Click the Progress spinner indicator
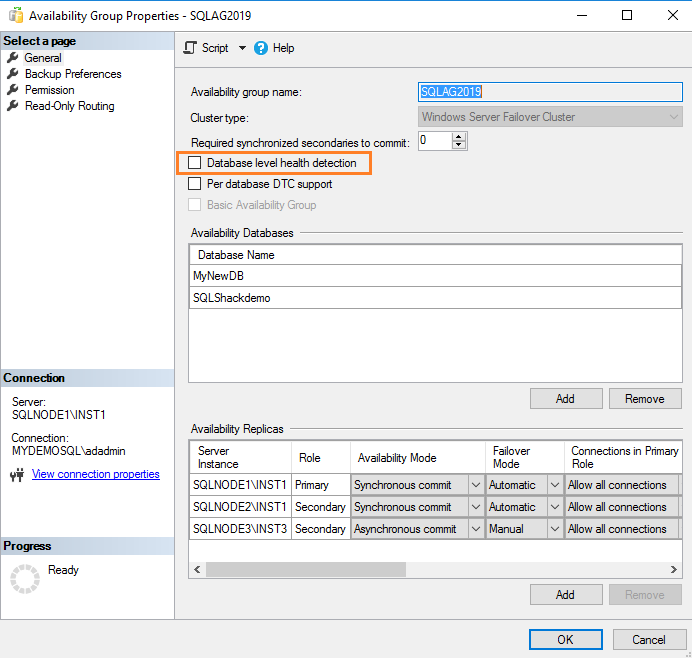The height and width of the screenshot is (658, 692). [25, 579]
